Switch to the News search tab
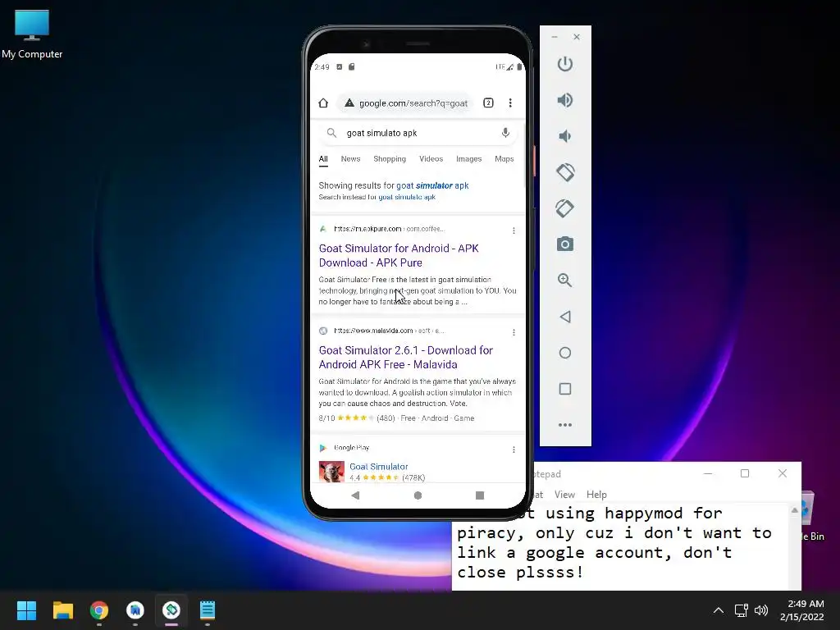 click(350, 159)
